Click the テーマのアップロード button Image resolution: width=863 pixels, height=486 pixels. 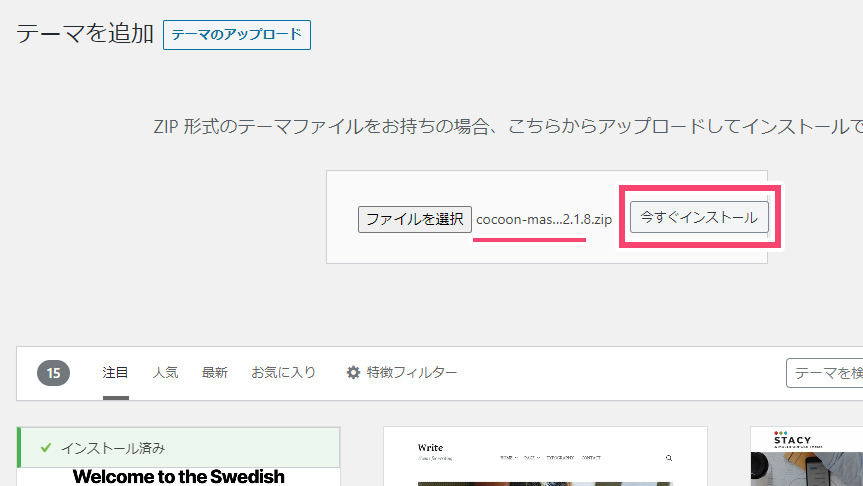pos(237,35)
